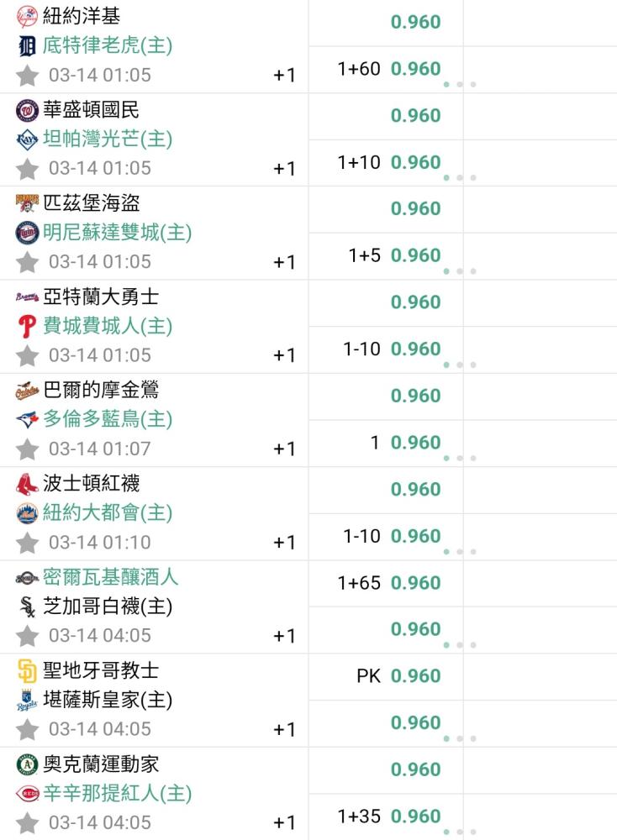Expand +1 more bets for Nationals vs Rays
Image resolution: width=617 pixels, height=840 pixels.
(x=284, y=169)
